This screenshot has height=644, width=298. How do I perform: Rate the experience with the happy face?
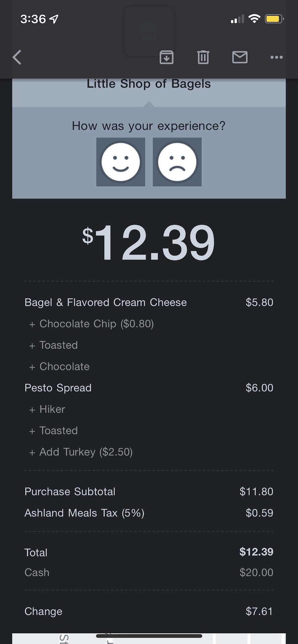121,162
